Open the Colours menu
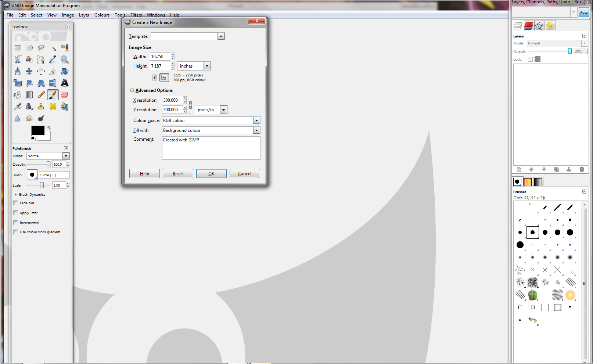 [x=102, y=15]
